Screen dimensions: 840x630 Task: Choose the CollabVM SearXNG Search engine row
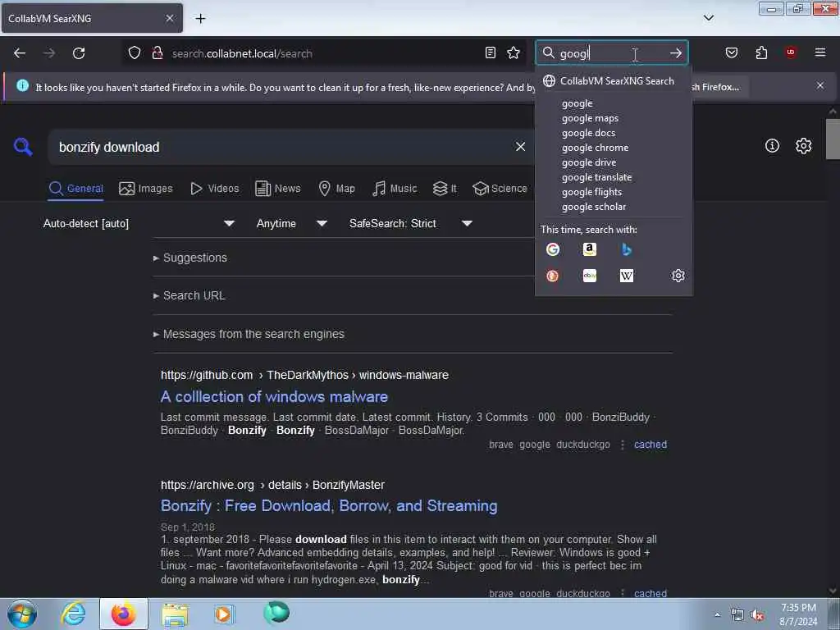(614, 81)
